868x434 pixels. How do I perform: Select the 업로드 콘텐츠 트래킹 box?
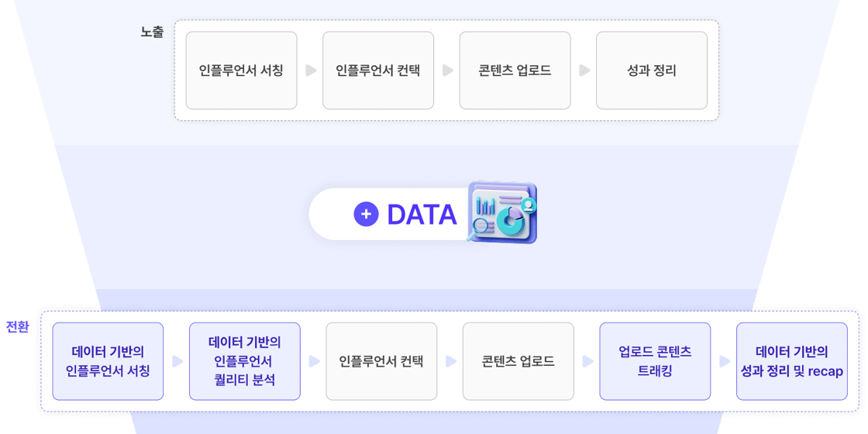pyautogui.click(x=655, y=361)
